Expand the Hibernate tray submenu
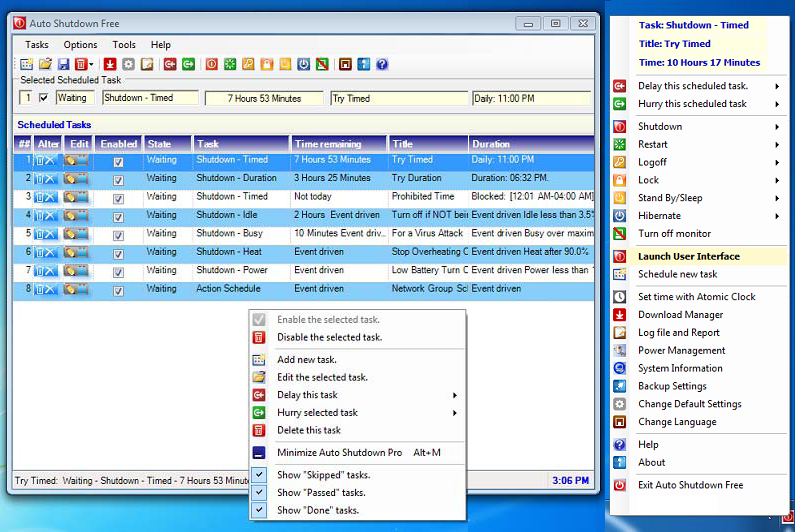Screen dimensions: 795x532 tap(777, 216)
